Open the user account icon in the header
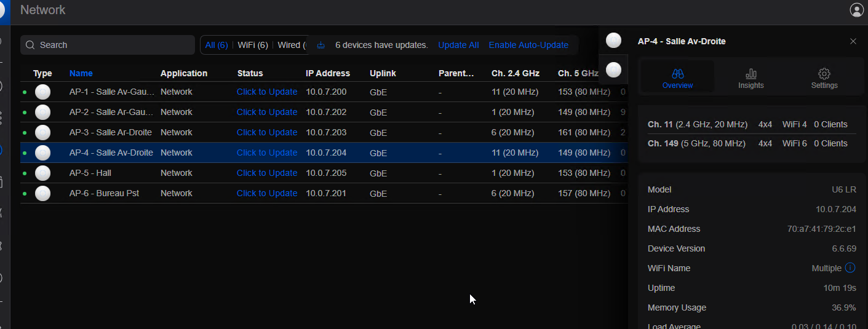 click(856, 10)
